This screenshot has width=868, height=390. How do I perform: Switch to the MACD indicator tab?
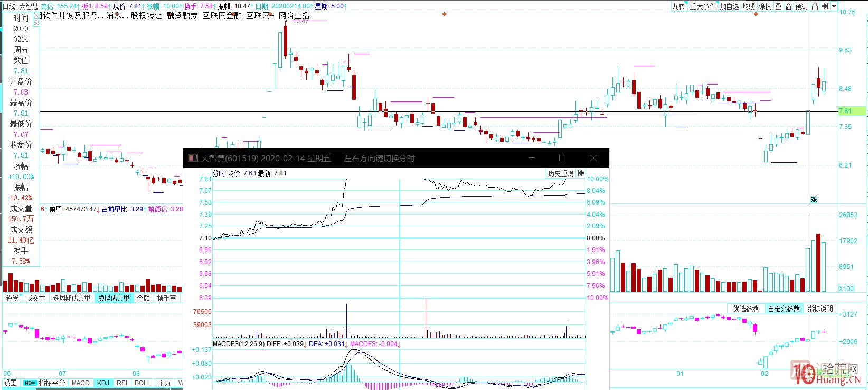pyautogui.click(x=81, y=383)
